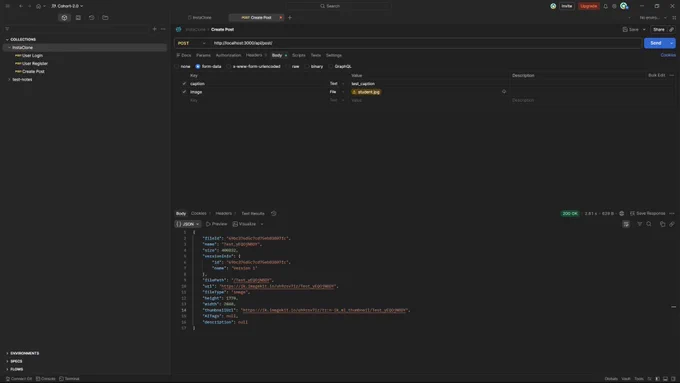This screenshot has width=680, height=383.
Task: Open params table more options ellipsis
Action: coord(672,75)
